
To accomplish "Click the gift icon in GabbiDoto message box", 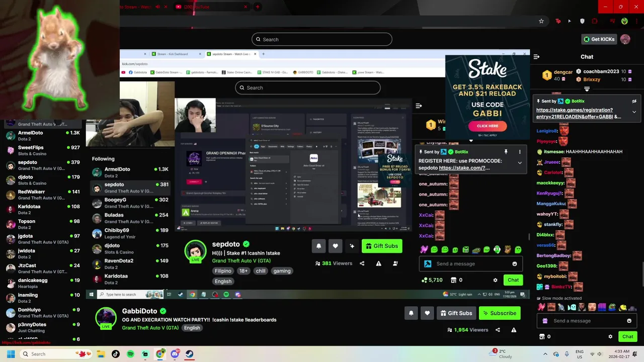I will (544, 321).
